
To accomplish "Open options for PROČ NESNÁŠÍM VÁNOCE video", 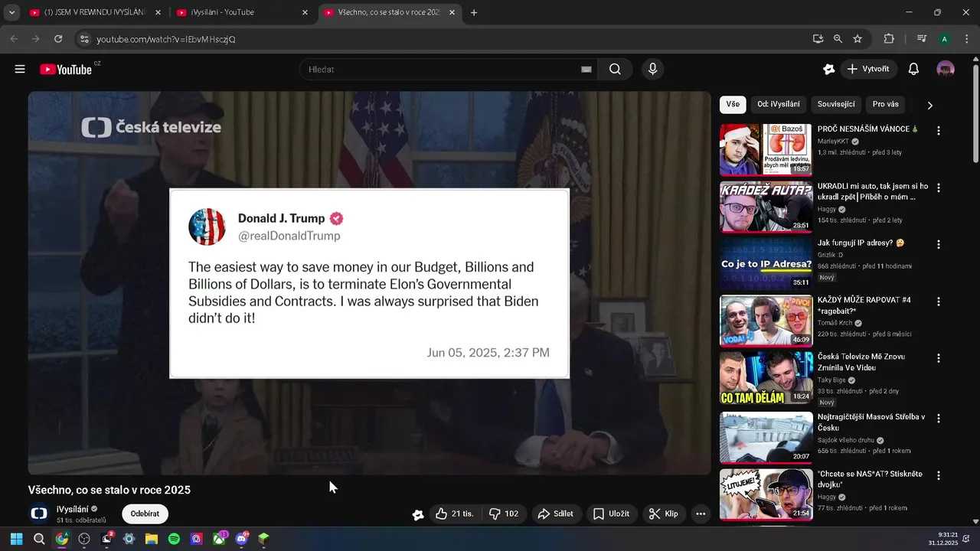I will [939, 131].
